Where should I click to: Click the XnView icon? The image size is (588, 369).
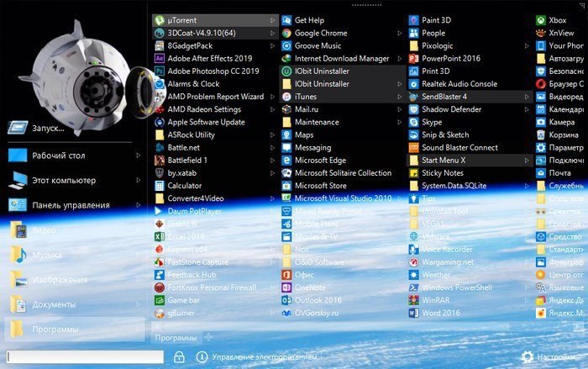541,33
